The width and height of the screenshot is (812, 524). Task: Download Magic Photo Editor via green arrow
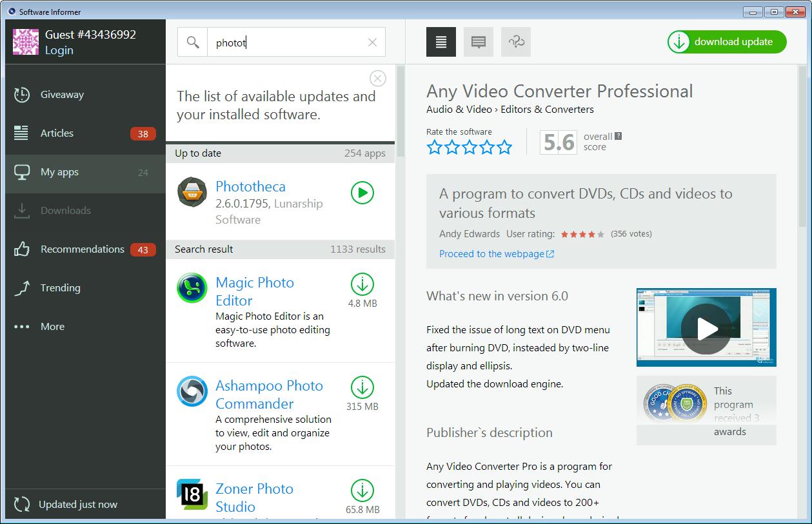pyautogui.click(x=362, y=284)
